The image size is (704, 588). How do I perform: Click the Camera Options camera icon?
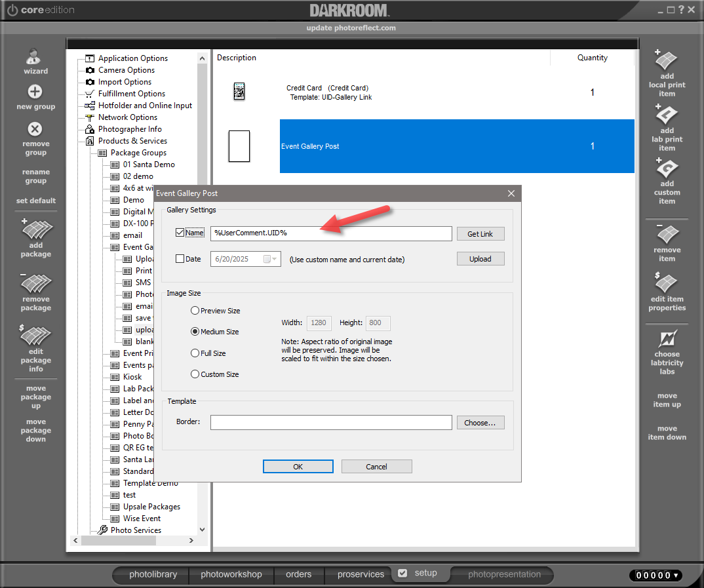[x=90, y=70]
